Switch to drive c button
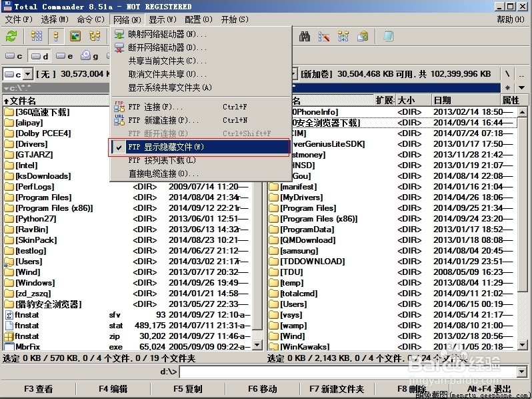 tap(14, 56)
